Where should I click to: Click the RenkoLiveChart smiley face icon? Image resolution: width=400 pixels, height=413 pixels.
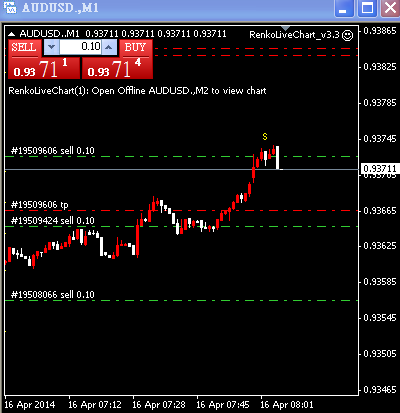coord(348,35)
